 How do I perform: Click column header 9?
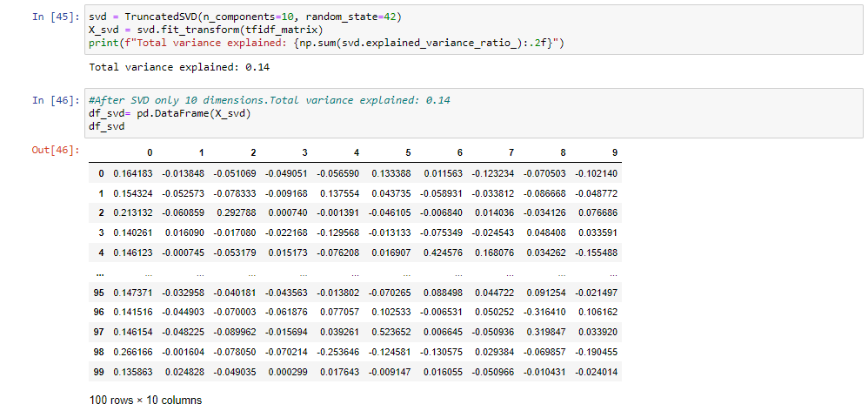click(x=615, y=152)
